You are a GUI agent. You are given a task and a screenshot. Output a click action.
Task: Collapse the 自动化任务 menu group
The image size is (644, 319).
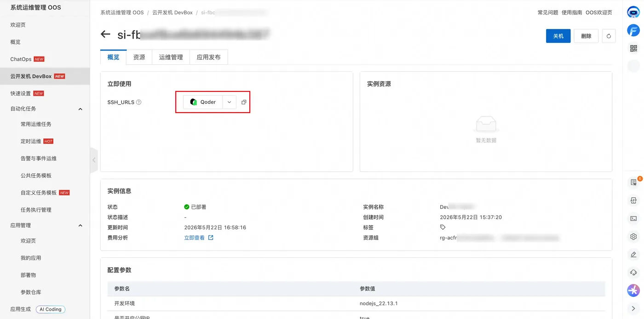tap(80, 109)
